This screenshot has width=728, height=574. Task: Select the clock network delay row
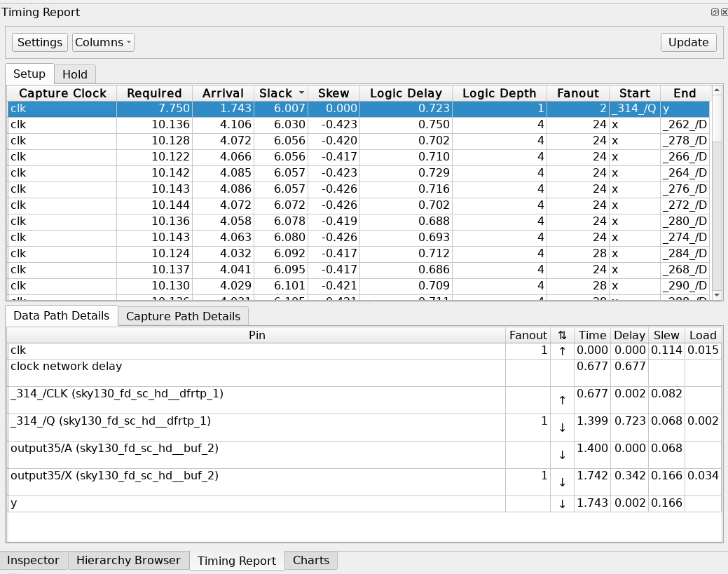pyautogui.click(x=364, y=373)
